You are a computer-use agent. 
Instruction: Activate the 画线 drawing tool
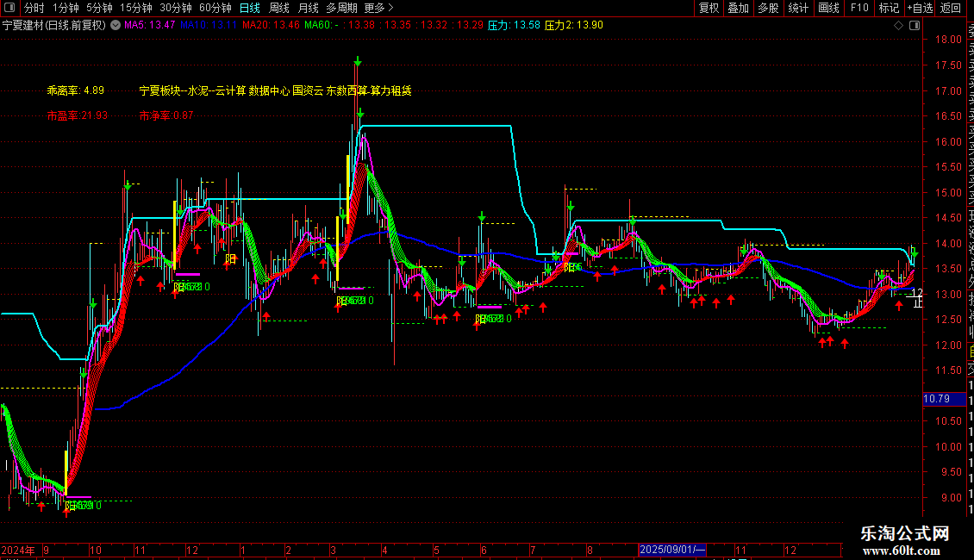(x=828, y=8)
